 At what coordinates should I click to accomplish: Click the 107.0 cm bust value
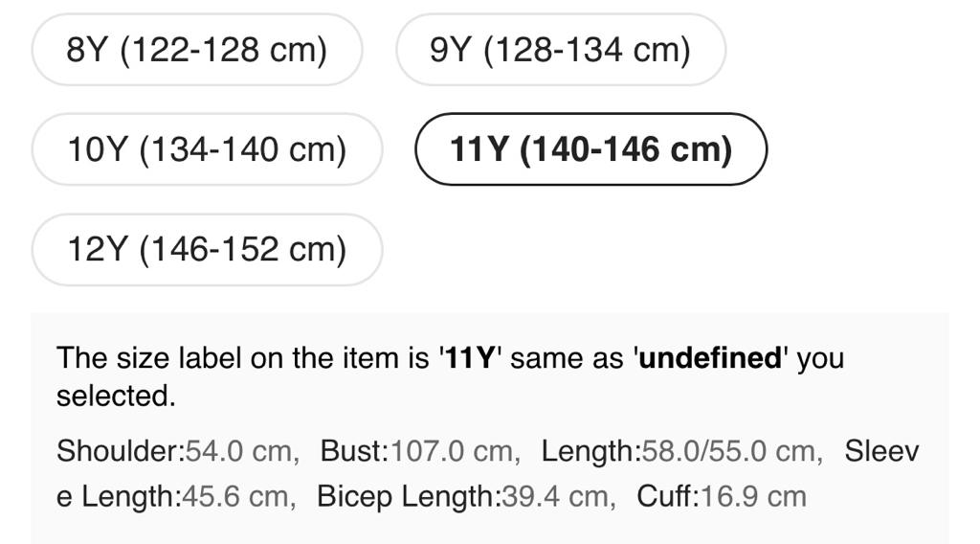point(453,451)
